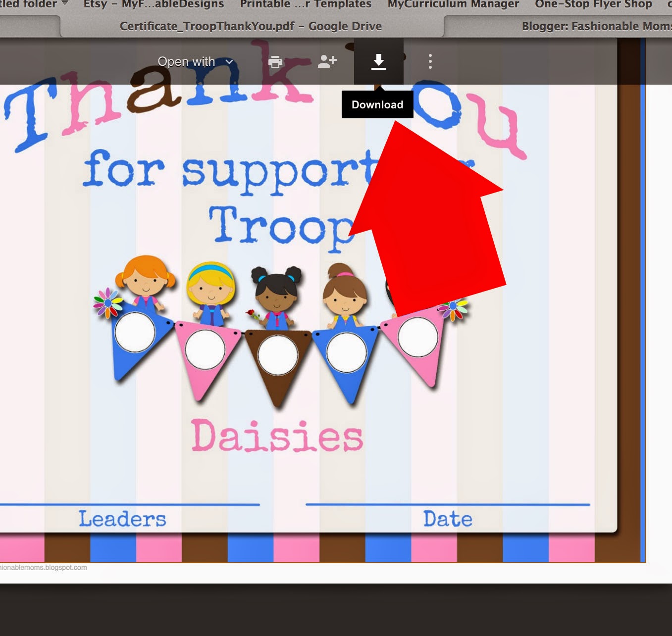Viewport: 672px width, 636px height.
Task: Click the add people share icon
Action: click(327, 61)
